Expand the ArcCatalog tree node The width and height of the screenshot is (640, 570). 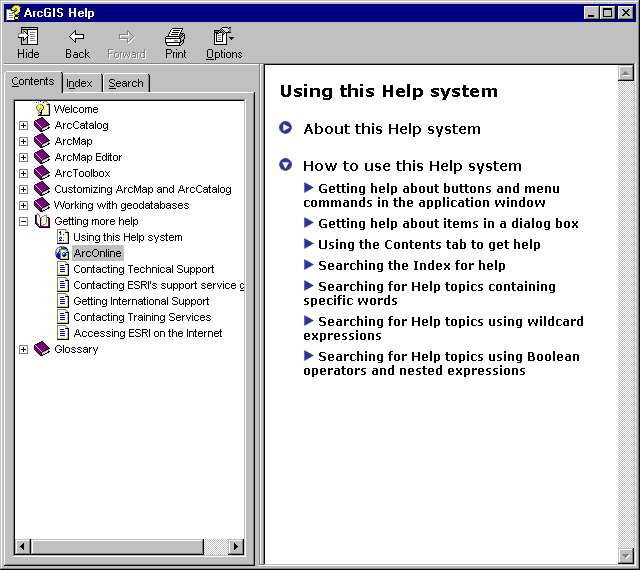pos(24,125)
